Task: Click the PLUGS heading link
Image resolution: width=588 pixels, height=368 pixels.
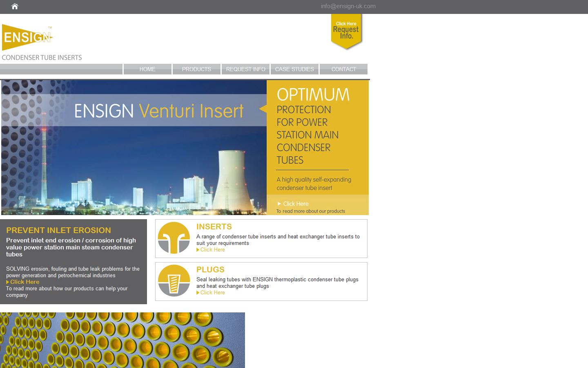Action: tap(210, 269)
